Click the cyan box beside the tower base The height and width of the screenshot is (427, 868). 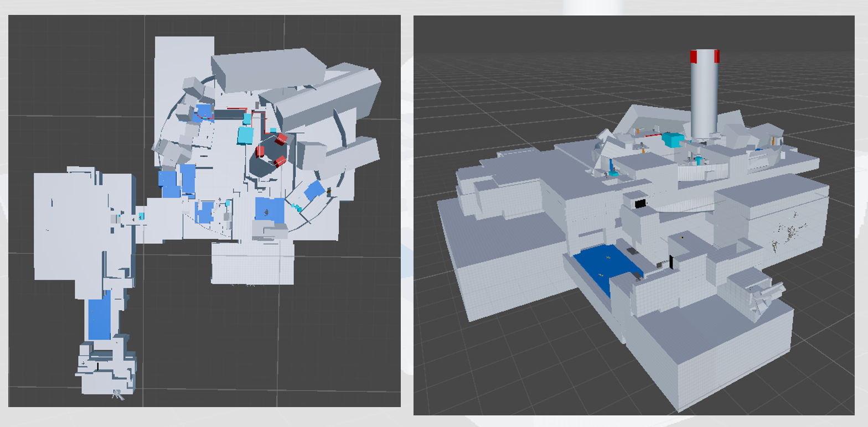(x=673, y=140)
